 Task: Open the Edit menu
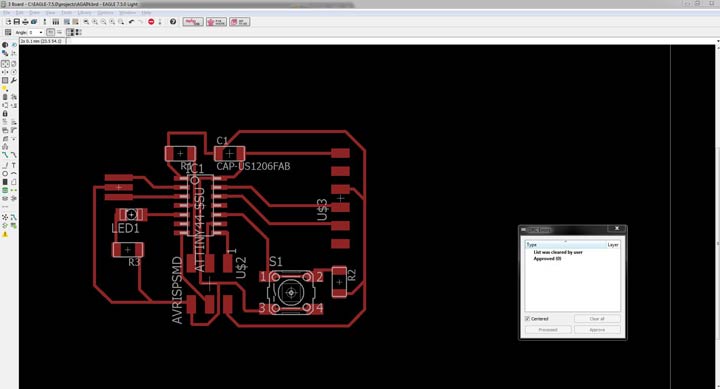[20, 12]
